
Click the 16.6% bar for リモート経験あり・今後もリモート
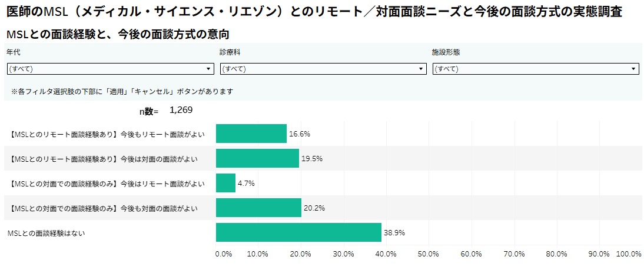point(251,134)
